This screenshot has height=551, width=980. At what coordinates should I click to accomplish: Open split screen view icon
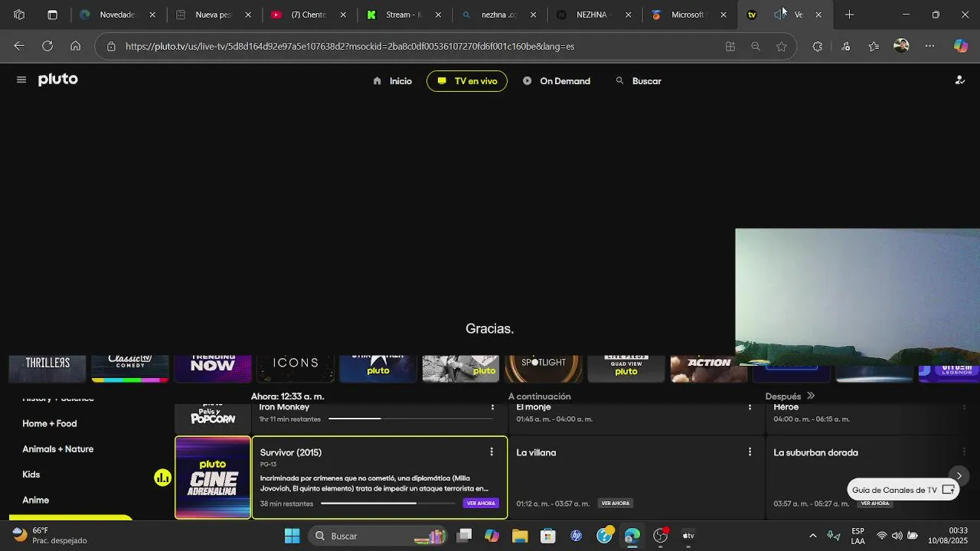(730, 47)
